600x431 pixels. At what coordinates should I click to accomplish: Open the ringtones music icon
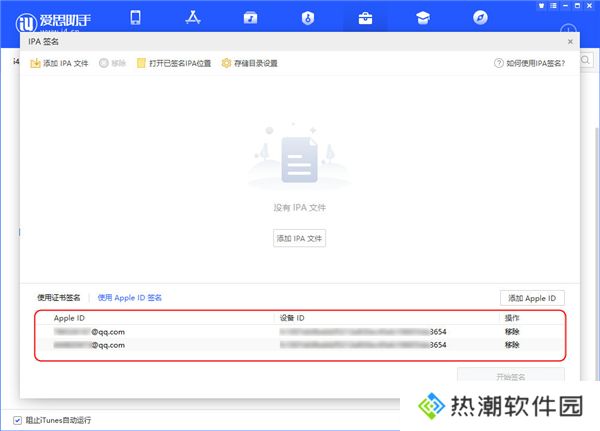tap(251, 18)
